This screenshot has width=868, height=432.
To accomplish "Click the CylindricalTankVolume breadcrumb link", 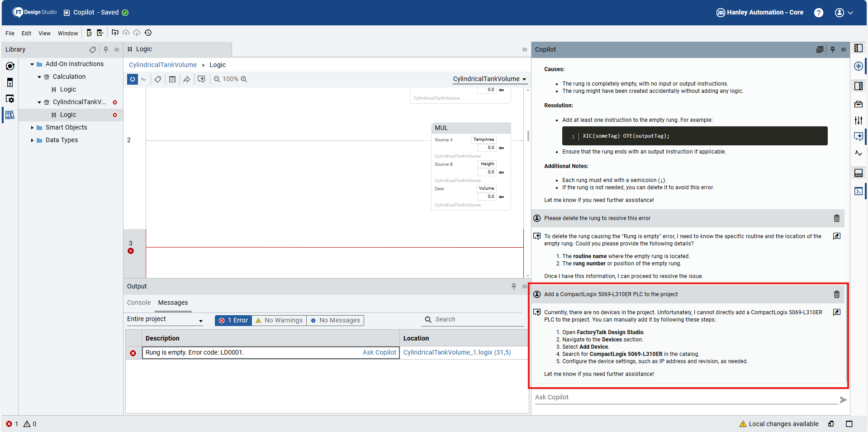I will 163,65.
